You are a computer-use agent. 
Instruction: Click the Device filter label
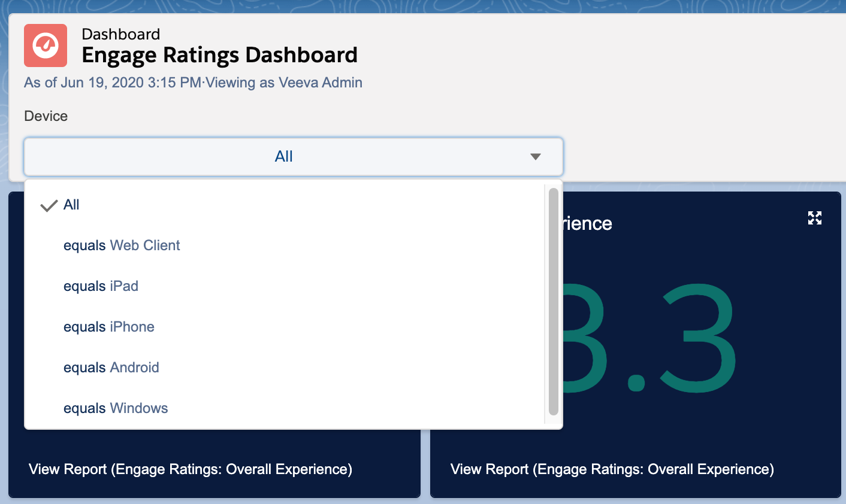(46, 116)
